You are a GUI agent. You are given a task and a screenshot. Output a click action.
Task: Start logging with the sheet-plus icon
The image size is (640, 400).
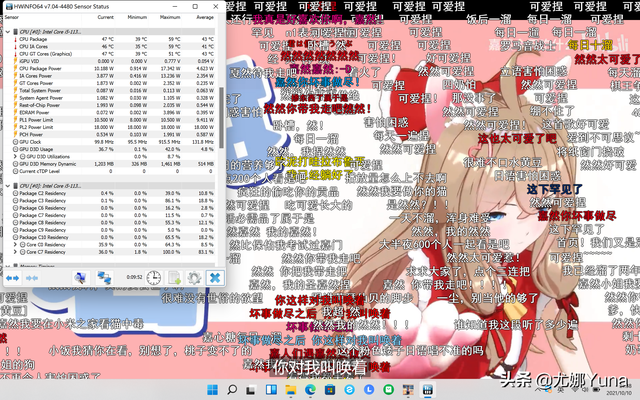coord(175,278)
